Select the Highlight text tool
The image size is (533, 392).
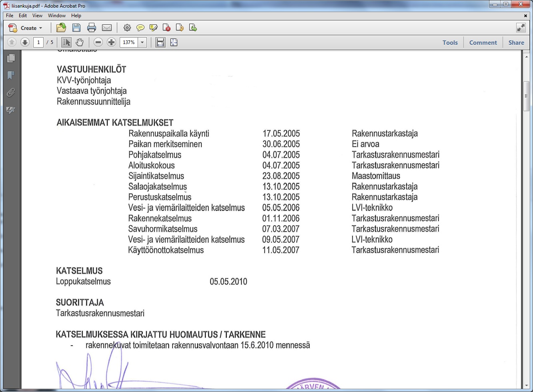(x=153, y=28)
